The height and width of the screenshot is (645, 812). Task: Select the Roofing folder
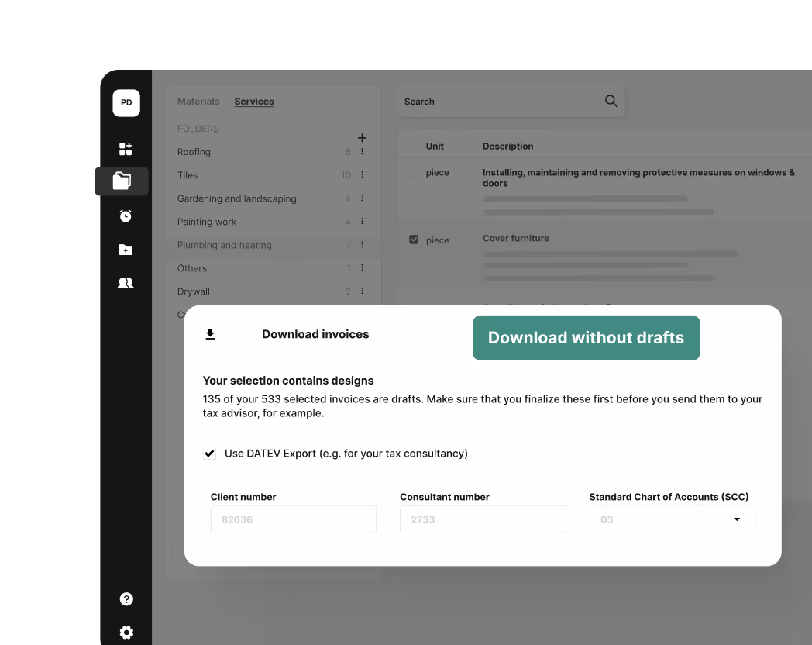194,152
